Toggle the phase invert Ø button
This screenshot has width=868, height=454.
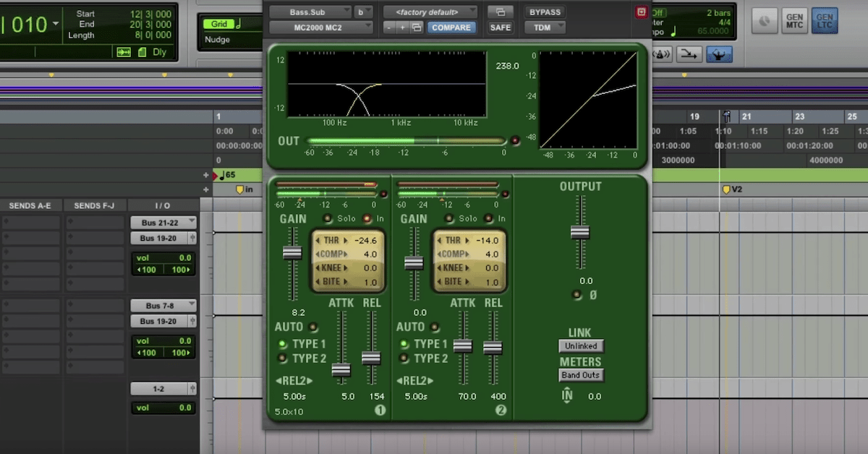click(576, 295)
